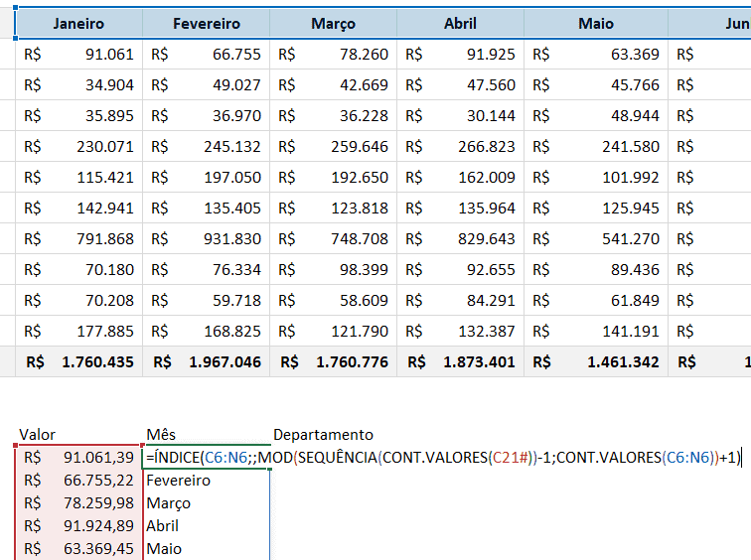Screen dimensions: 751x560
Task: Click the Abril total 1.873.401
Action: tap(460, 361)
